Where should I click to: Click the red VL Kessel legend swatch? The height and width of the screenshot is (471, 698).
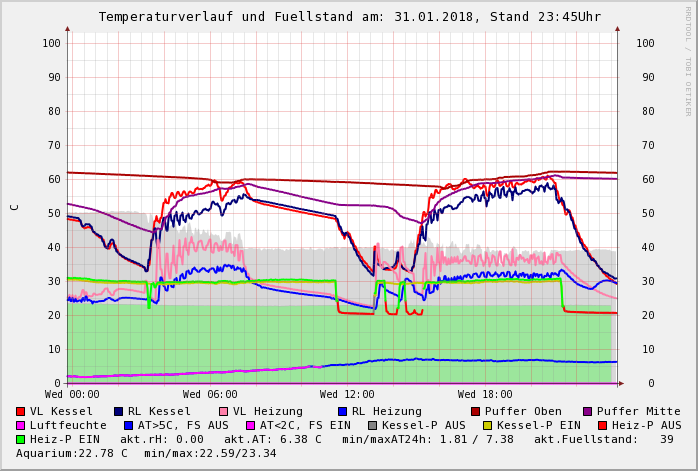[21, 411]
